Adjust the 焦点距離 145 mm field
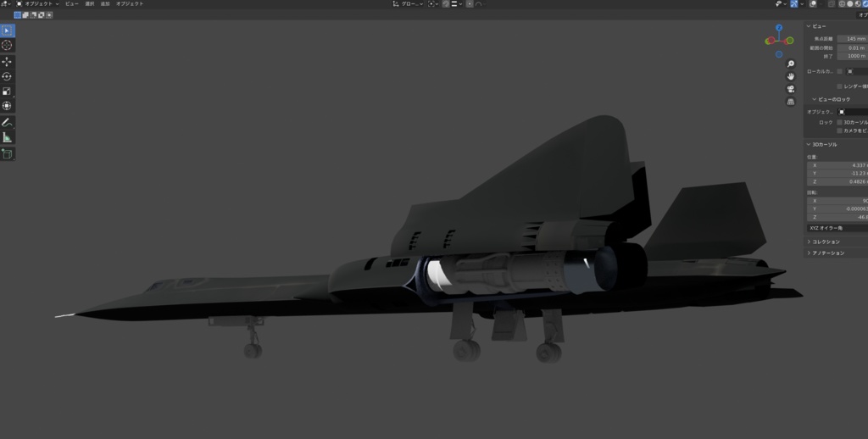This screenshot has width=868, height=439. click(853, 39)
